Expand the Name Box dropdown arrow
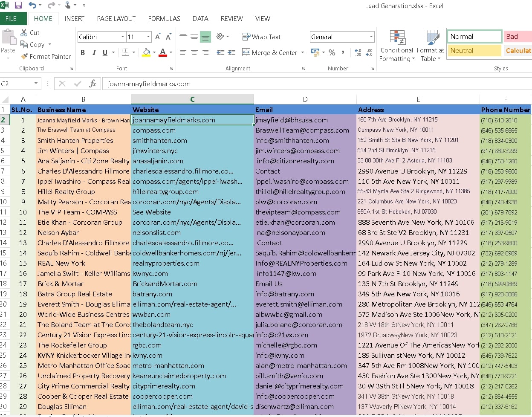Image resolution: width=532 pixels, height=417 pixels. [36, 84]
